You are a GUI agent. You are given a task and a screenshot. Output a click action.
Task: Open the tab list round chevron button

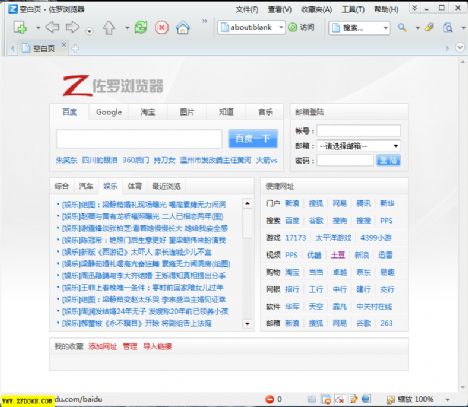(x=460, y=48)
